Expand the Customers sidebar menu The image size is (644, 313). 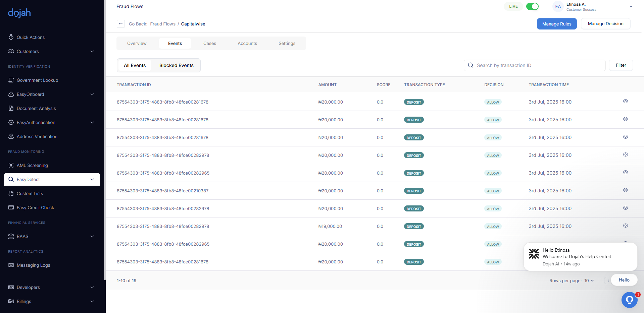(92, 51)
